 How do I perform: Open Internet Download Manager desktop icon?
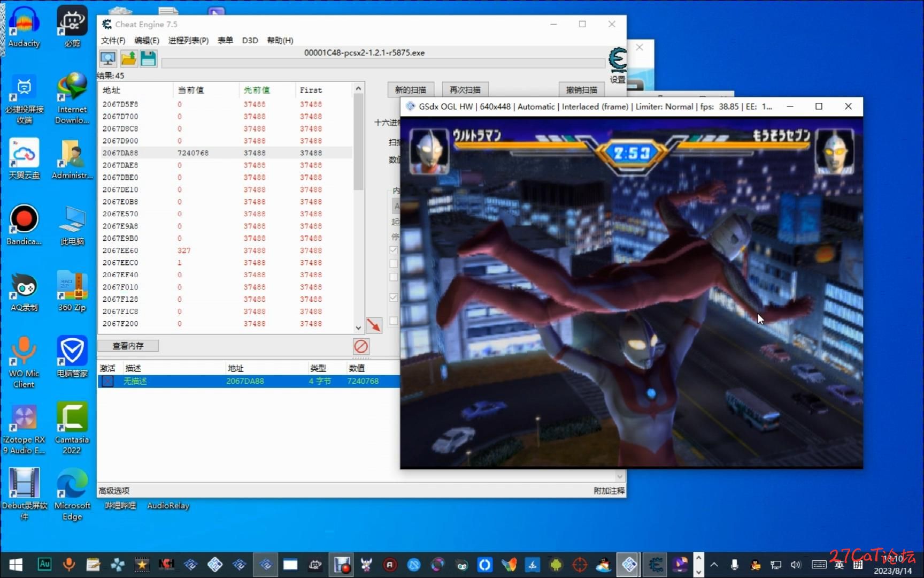[72, 98]
